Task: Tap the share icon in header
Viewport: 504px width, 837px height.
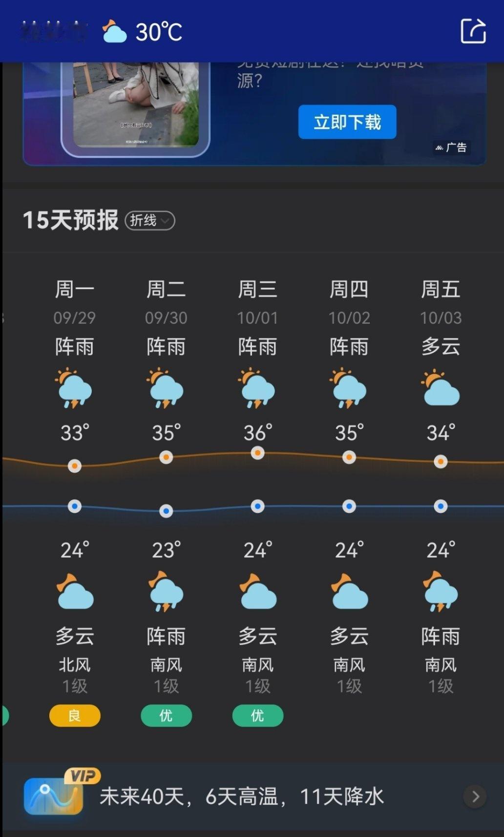Action: pos(473,31)
